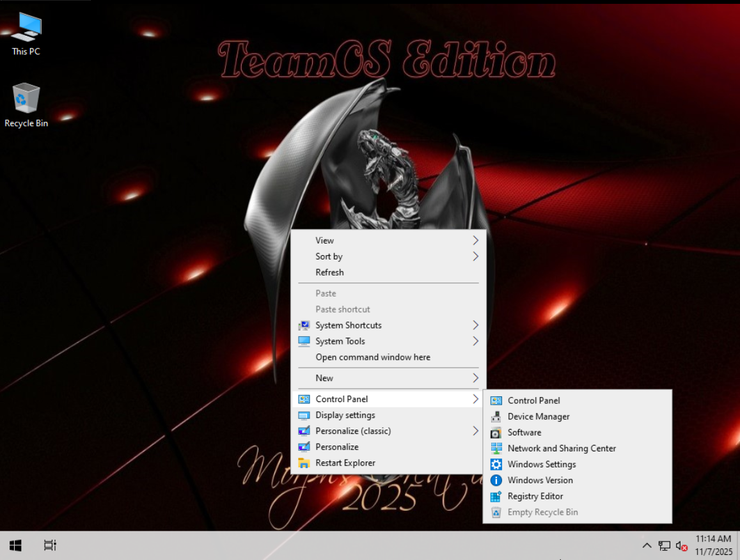Show hidden icons tray chevron
The height and width of the screenshot is (560, 740).
647,546
